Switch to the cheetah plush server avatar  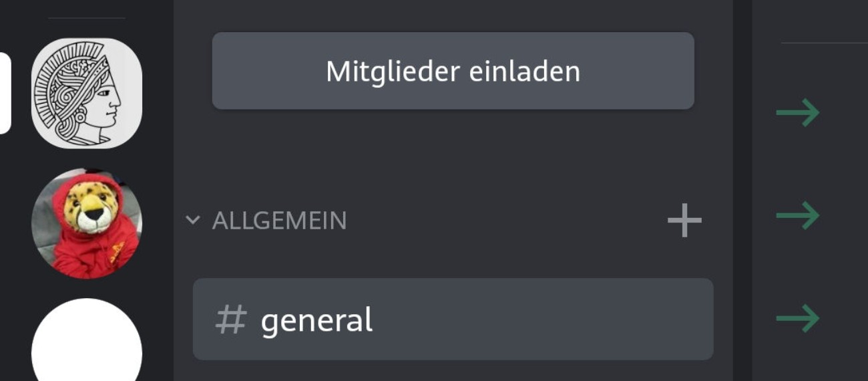click(x=87, y=223)
